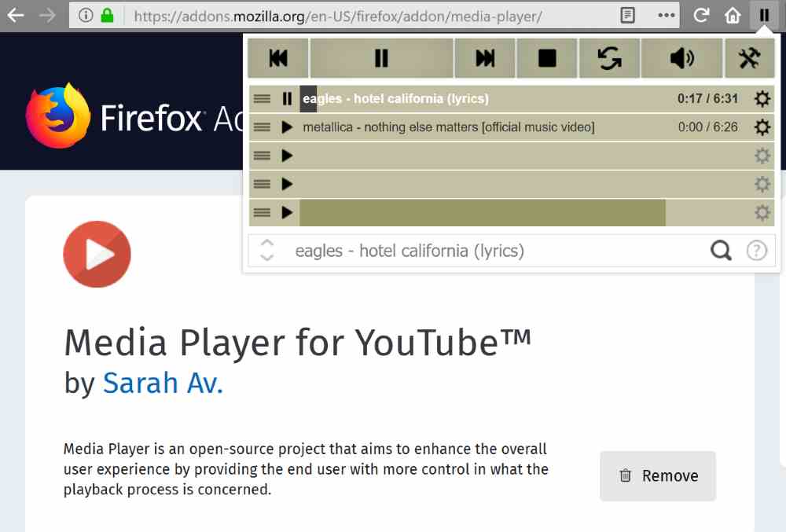The width and height of the screenshot is (786, 532).
Task: Click the 0:17 / 6:31 time display
Action: [x=707, y=99]
